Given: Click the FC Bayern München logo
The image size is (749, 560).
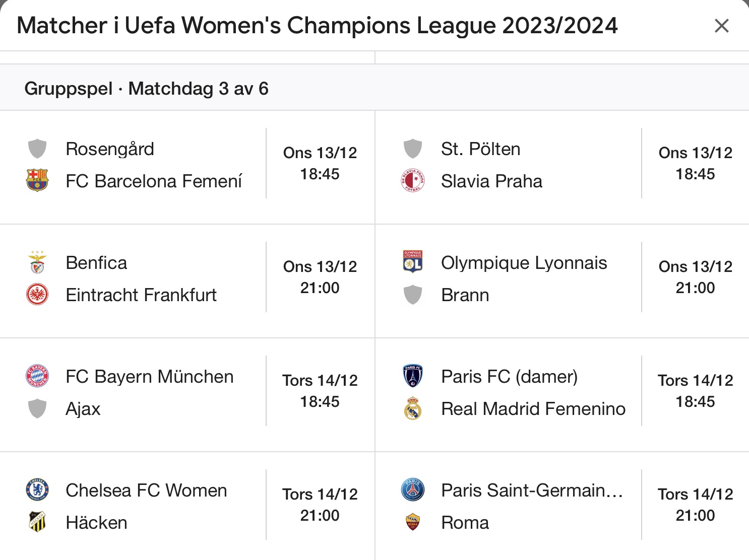Looking at the screenshot, I should 37,376.
